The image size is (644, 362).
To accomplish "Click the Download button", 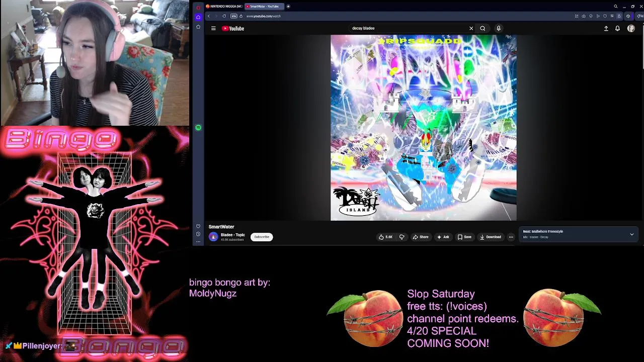I will pos(491,237).
